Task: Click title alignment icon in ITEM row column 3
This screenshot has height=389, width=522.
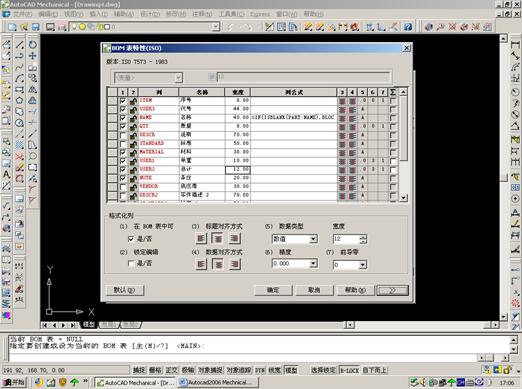Action: (342, 100)
